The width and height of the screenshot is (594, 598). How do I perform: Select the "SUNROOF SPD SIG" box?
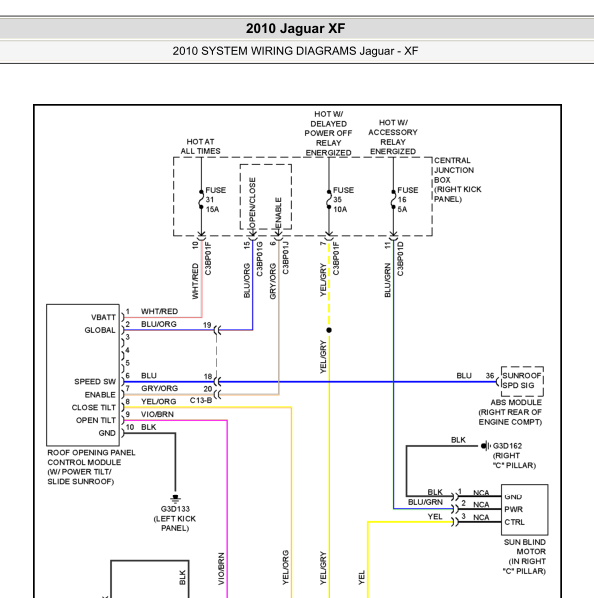point(522,381)
